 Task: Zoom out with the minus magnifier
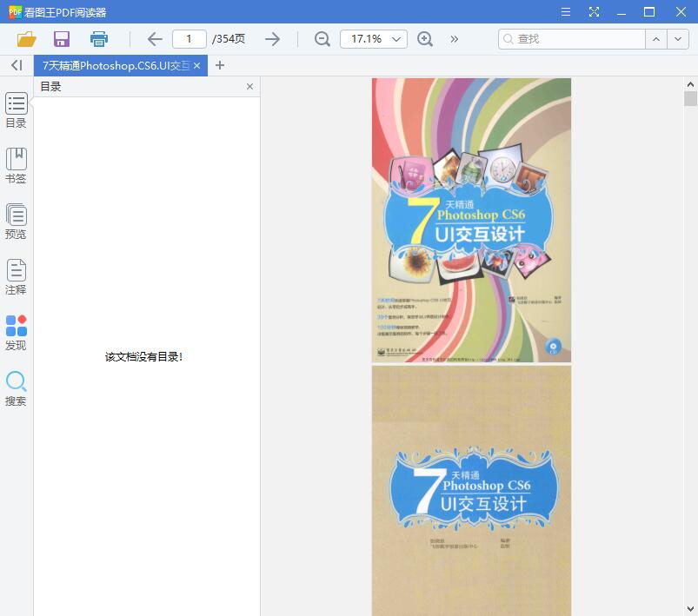tap(322, 39)
